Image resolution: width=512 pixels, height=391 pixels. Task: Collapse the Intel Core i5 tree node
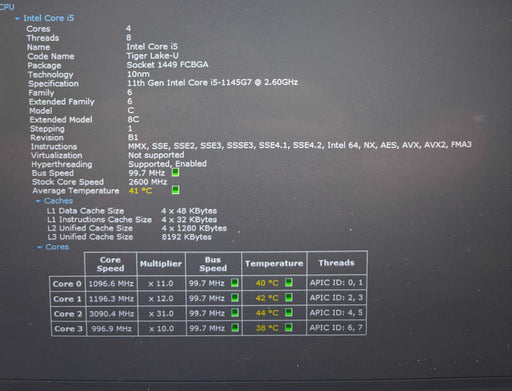pos(17,19)
